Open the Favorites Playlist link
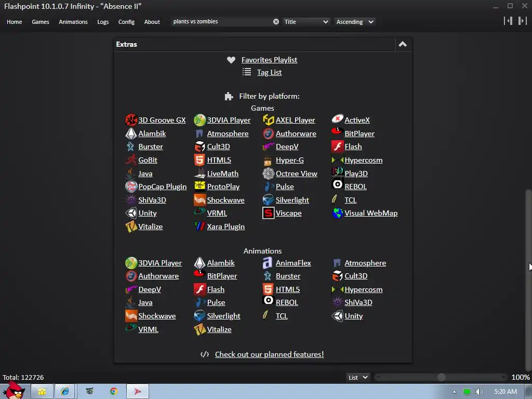Viewport: 532px width, 399px height. (270, 60)
